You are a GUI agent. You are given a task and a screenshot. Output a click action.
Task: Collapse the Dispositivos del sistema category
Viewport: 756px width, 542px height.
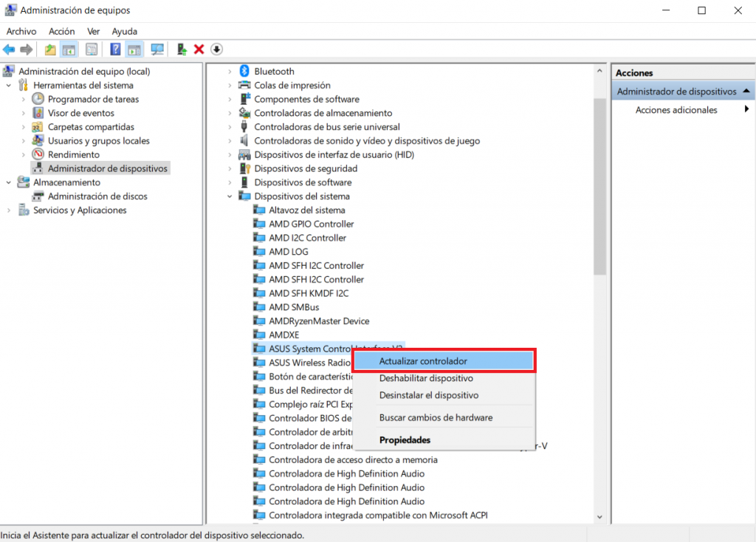[230, 196]
